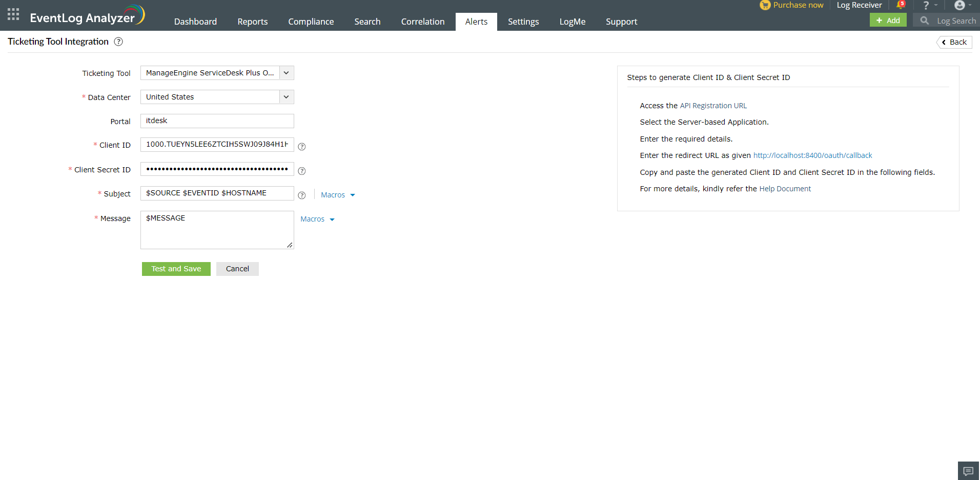Viewport: 980px width, 480px height.
Task: Click the Purchase now link
Action: (x=798, y=5)
